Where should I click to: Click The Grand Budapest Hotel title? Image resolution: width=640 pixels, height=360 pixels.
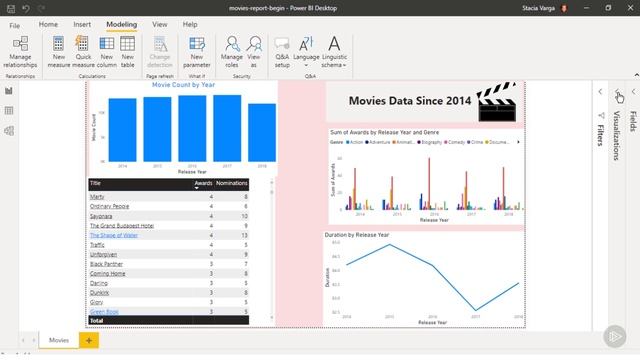[122, 225]
